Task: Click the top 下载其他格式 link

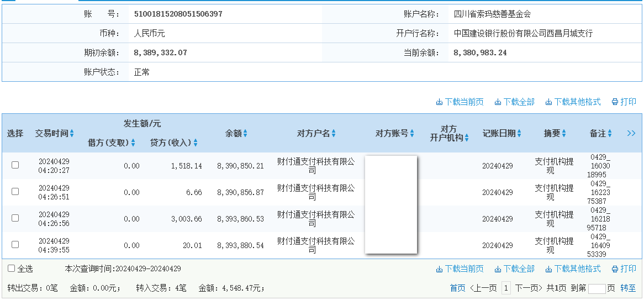Action: 573,102
